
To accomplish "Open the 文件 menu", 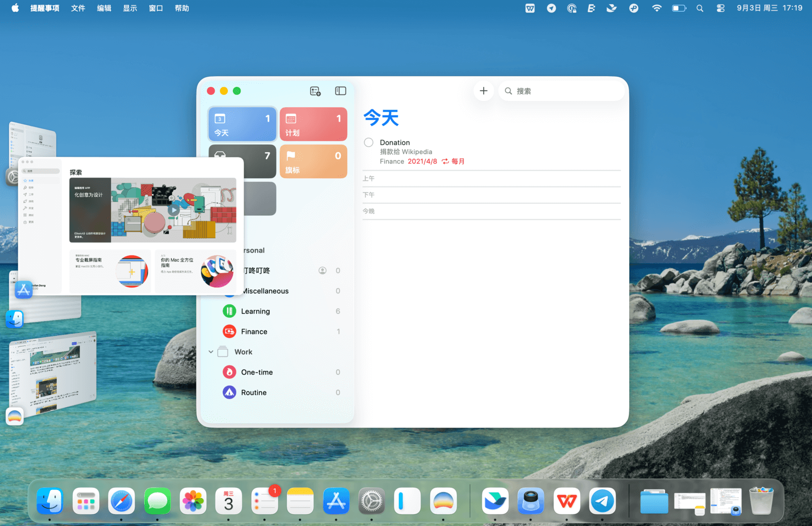I will pos(78,8).
